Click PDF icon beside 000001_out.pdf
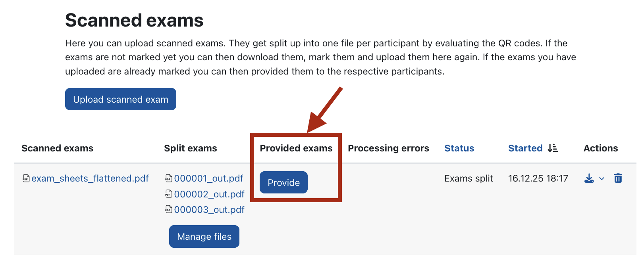The image size is (644, 264). [169, 178]
